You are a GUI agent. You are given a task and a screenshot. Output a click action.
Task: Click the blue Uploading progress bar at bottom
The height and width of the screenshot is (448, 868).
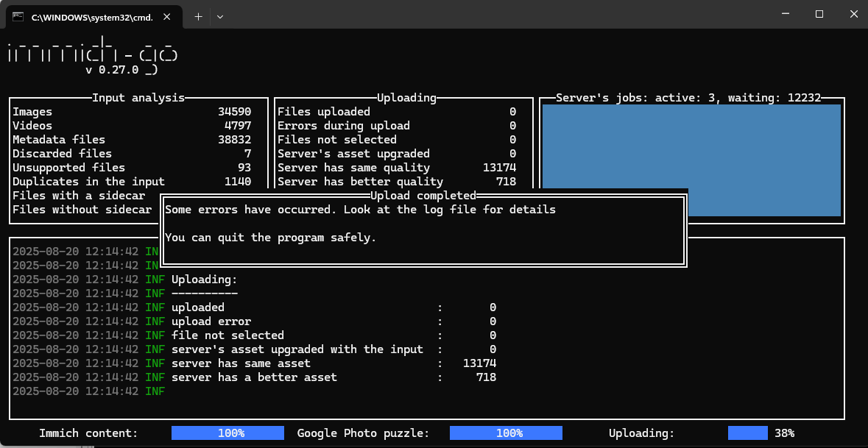click(x=748, y=433)
